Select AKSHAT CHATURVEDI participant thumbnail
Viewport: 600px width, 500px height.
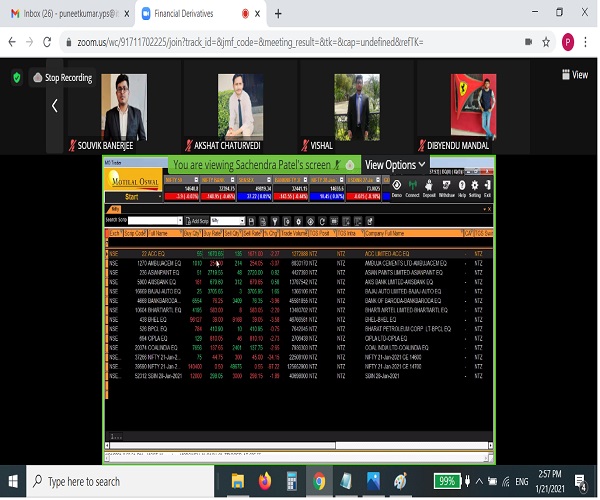pos(241,107)
